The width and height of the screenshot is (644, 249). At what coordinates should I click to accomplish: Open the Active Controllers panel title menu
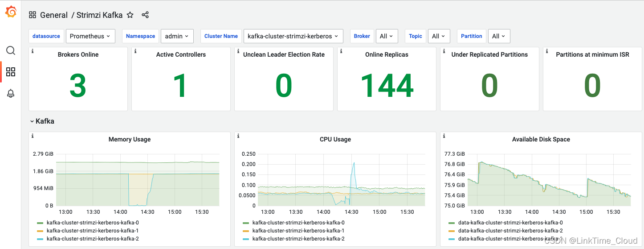[181, 54]
